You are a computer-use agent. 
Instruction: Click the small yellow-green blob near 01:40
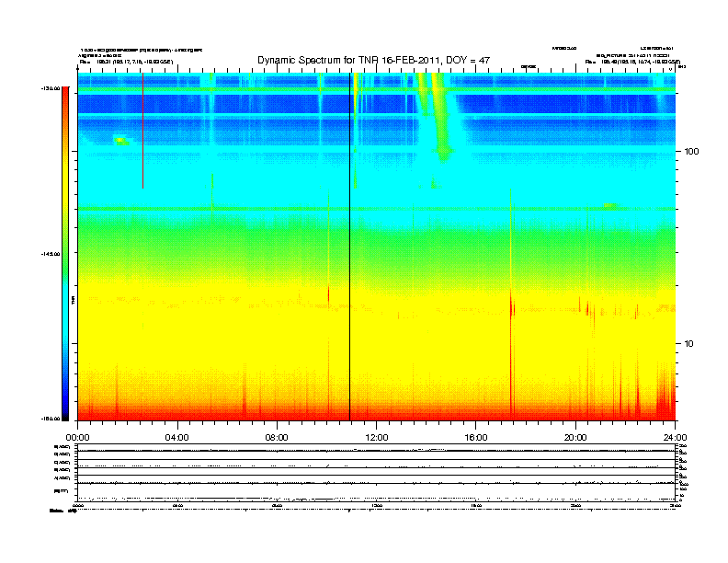(120, 140)
